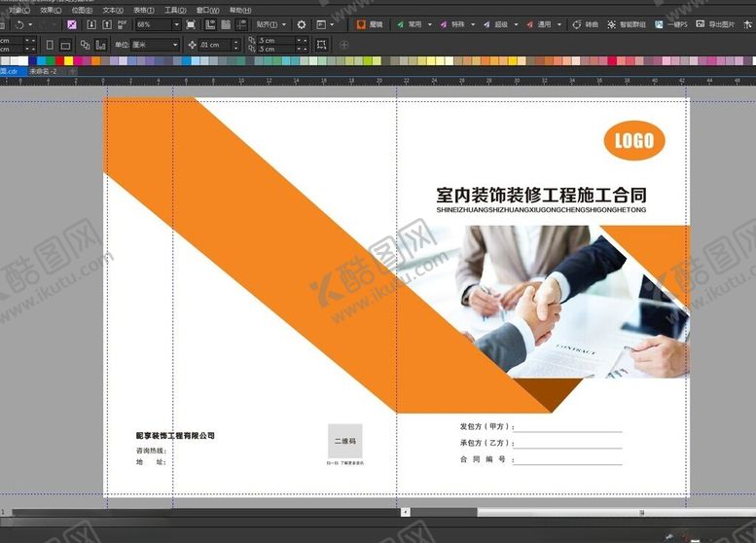
Task: Open the 贴齐 snap-to dropdown
Action: (270, 24)
